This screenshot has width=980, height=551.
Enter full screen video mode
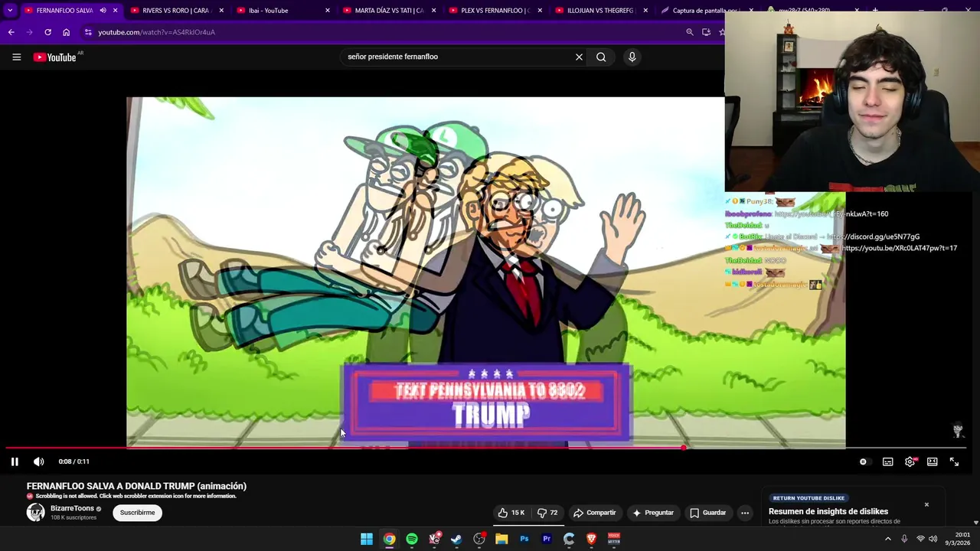tap(954, 461)
